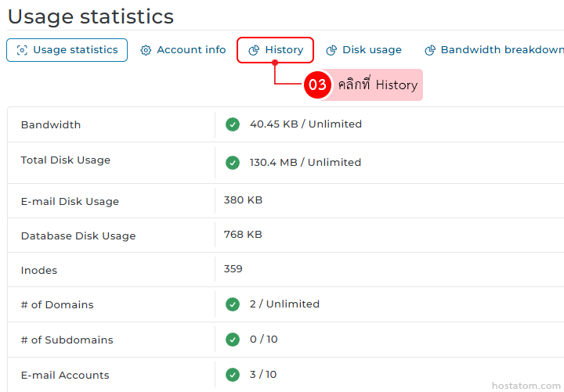The width and height of the screenshot is (564, 392).
Task: Click the green check in # of Subdomains row
Action: (x=233, y=340)
